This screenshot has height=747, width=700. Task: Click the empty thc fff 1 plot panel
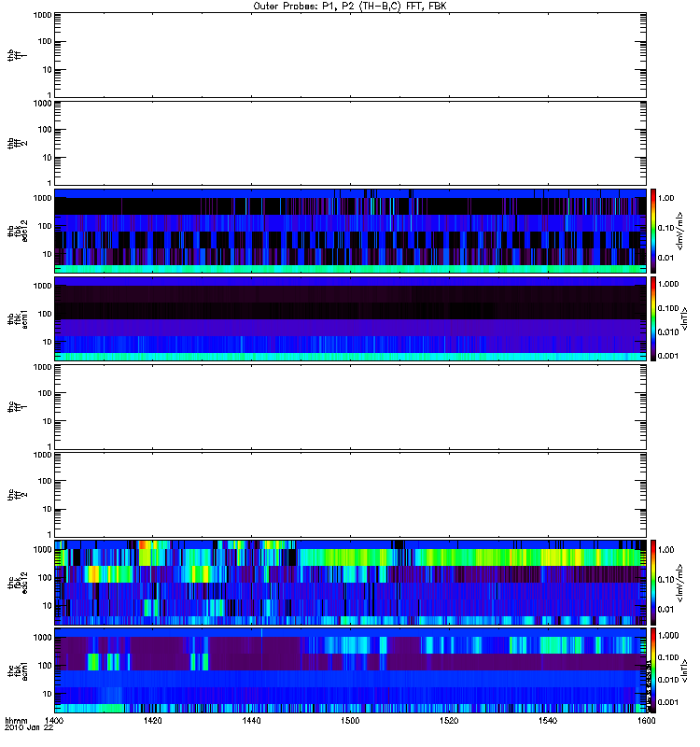coord(350,407)
